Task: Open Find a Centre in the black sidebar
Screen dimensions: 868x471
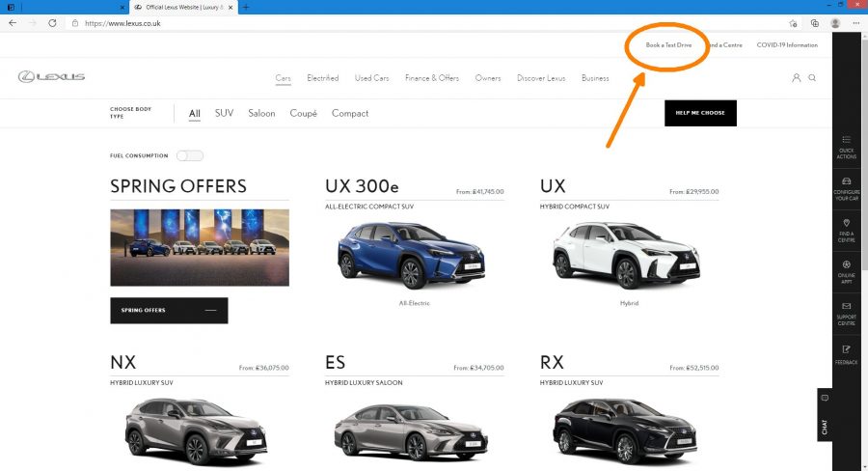Action: 846,231
